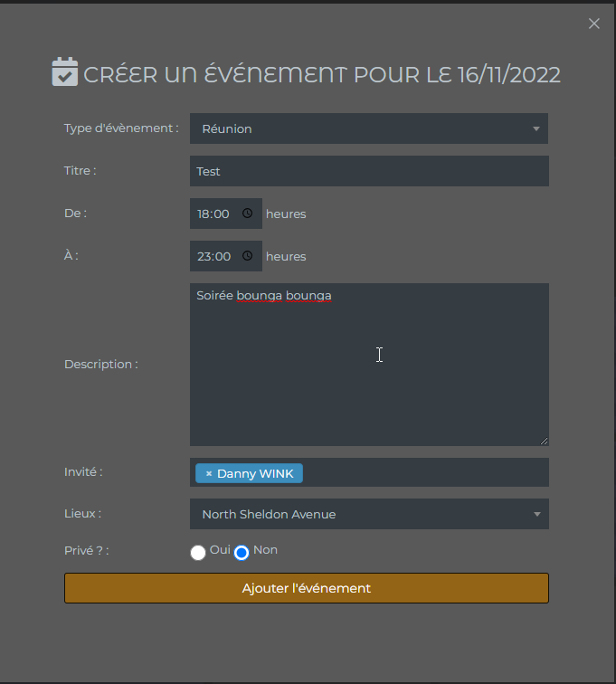Viewport: 616px width, 684px height.
Task: Open the Type d'évènement dropdown showing Réunion
Action: tap(369, 128)
